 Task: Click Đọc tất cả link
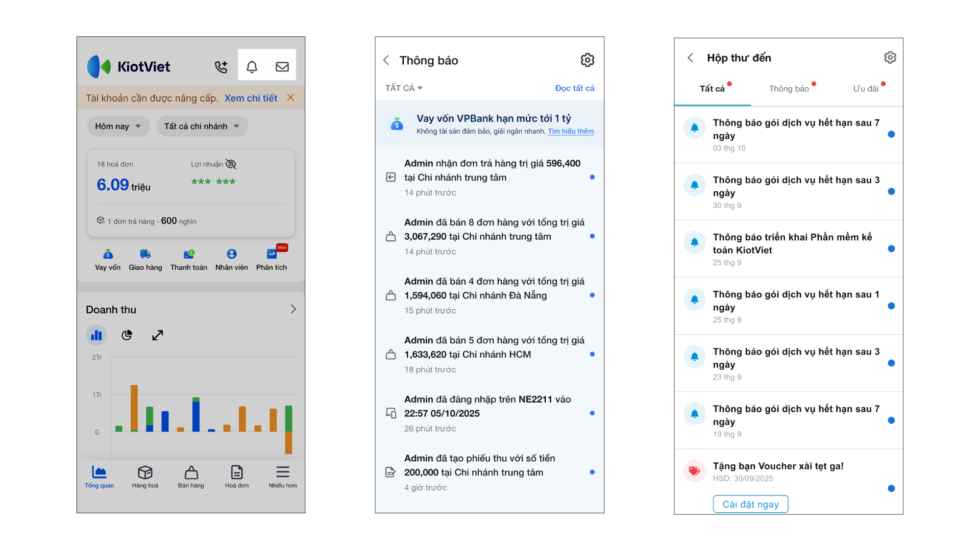[x=575, y=88]
